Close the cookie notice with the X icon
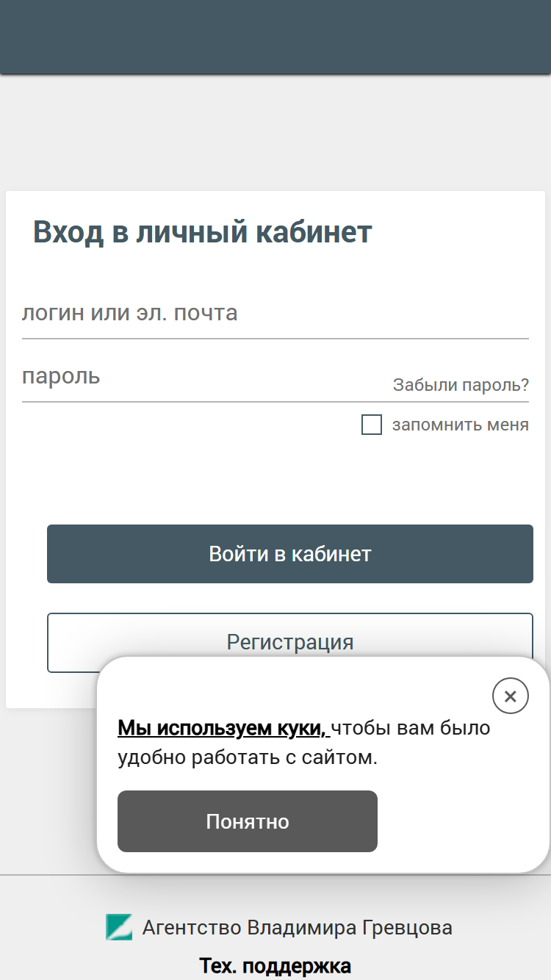This screenshot has width=551, height=980. pos(511,696)
